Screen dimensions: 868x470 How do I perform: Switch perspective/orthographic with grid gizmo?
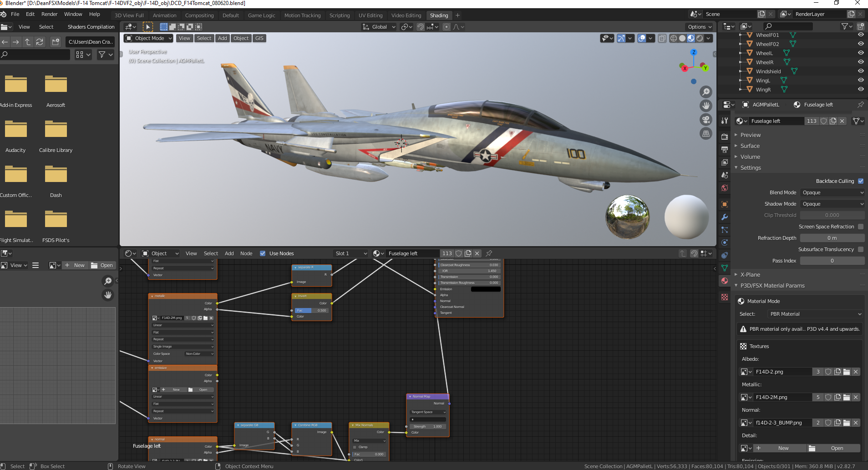[706, 134]
